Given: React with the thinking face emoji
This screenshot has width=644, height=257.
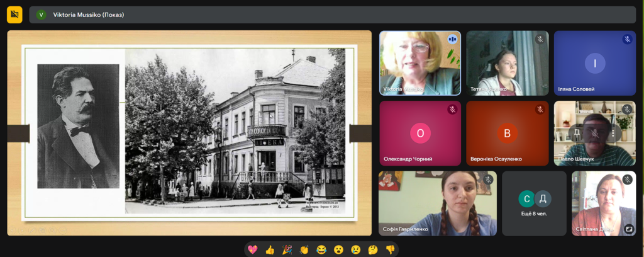Looking at the screenshot, I should (x=372, y=250).
